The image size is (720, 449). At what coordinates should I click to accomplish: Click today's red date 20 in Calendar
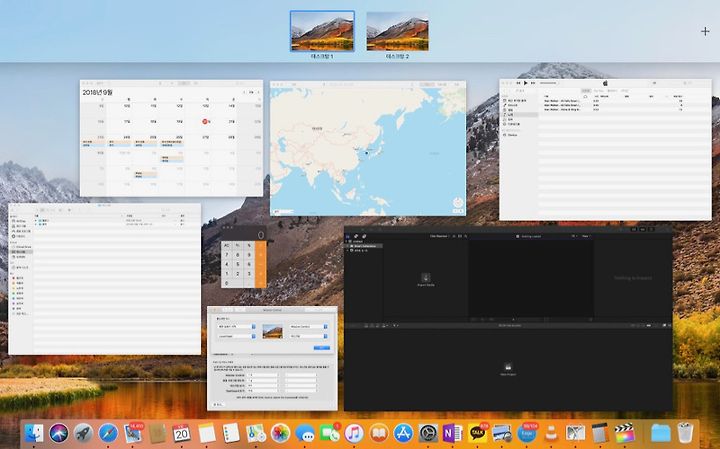coord(206,122)
